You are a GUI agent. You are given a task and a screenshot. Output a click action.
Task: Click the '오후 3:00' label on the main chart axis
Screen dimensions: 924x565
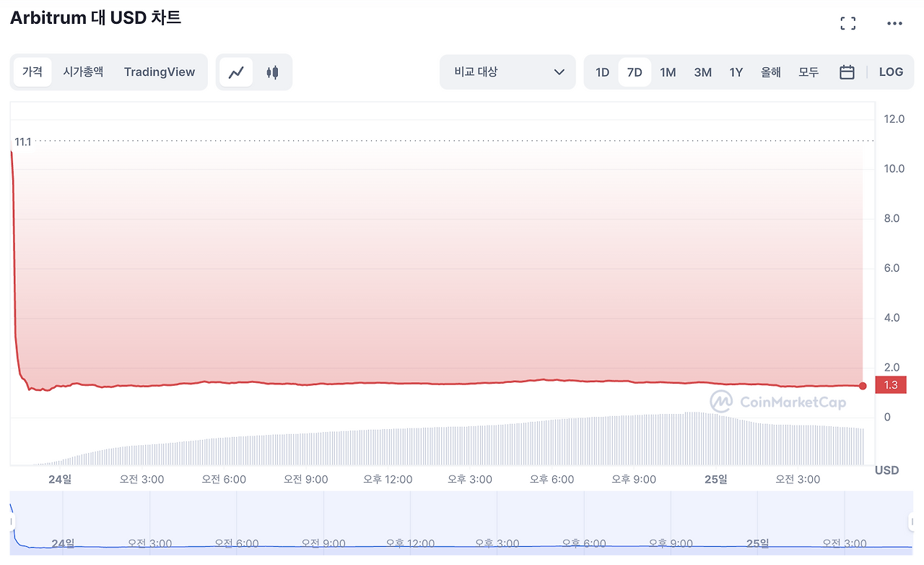pos(470,479)
